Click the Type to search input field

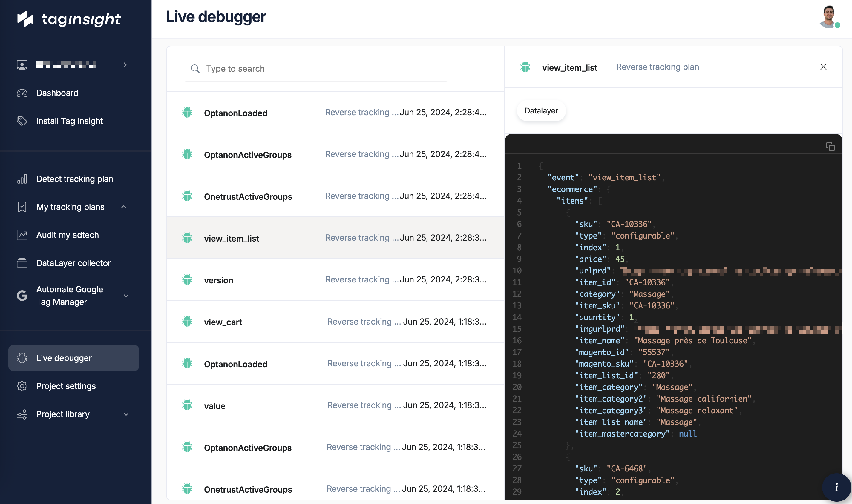(x=316, y=69)
